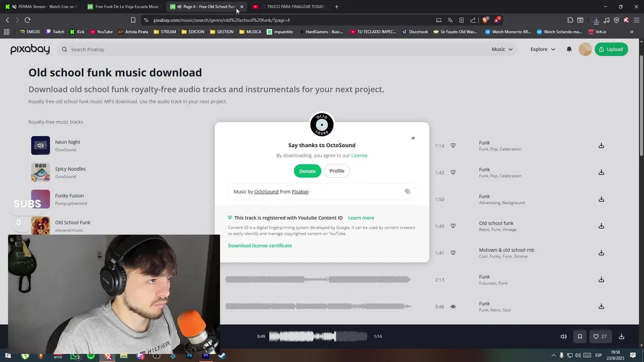Reload the current page
644x362 pixels.
tap(27, 20)
